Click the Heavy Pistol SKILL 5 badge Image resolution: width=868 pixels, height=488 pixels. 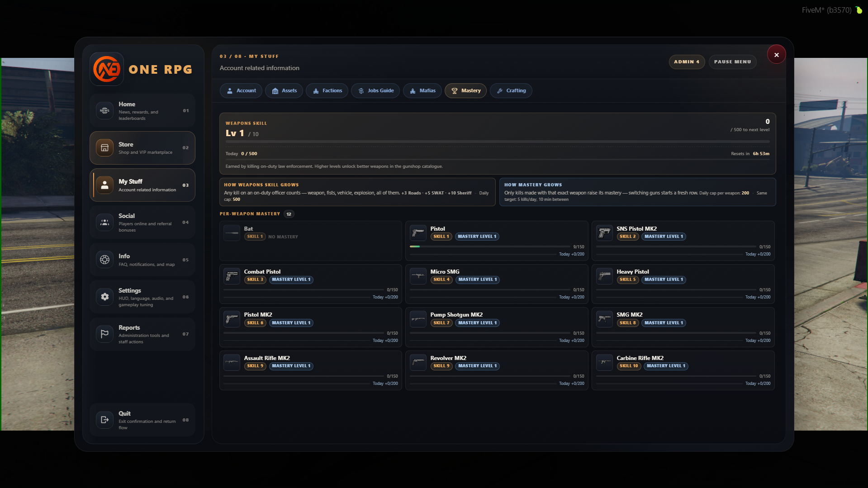point(627,280)
